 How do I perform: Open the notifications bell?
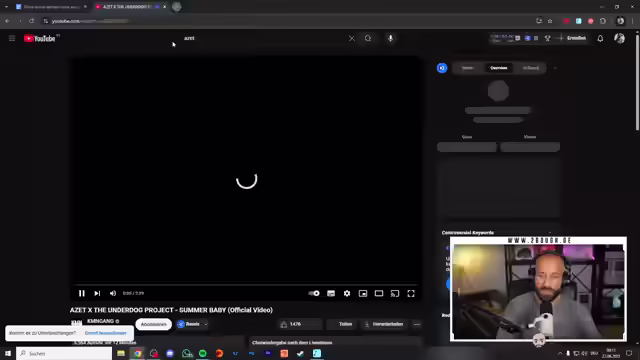[600, 38]
